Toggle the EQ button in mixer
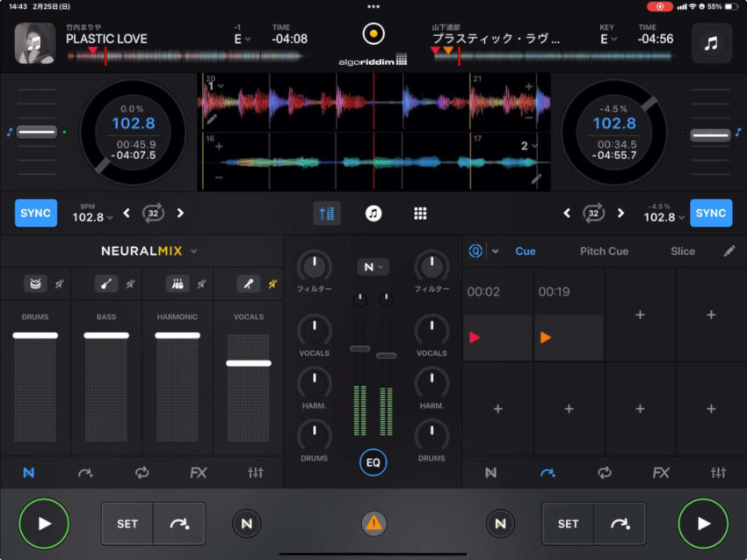 [x=373, y=462]
